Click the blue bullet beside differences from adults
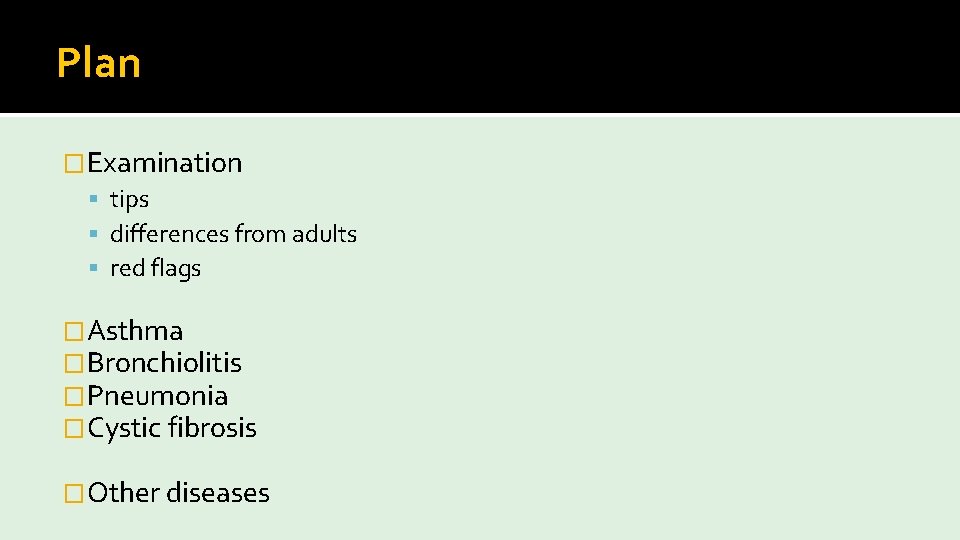The width and height of the screenshot is (960, 540). (94, 233)
